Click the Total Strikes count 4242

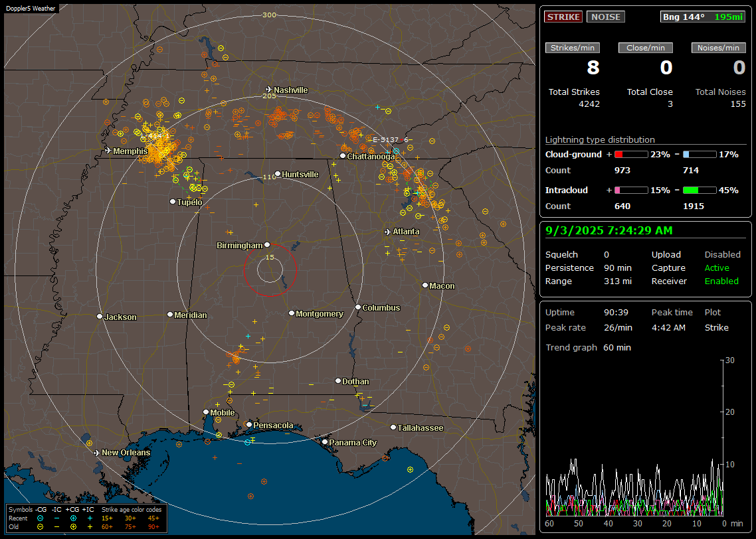click(589, 104)
